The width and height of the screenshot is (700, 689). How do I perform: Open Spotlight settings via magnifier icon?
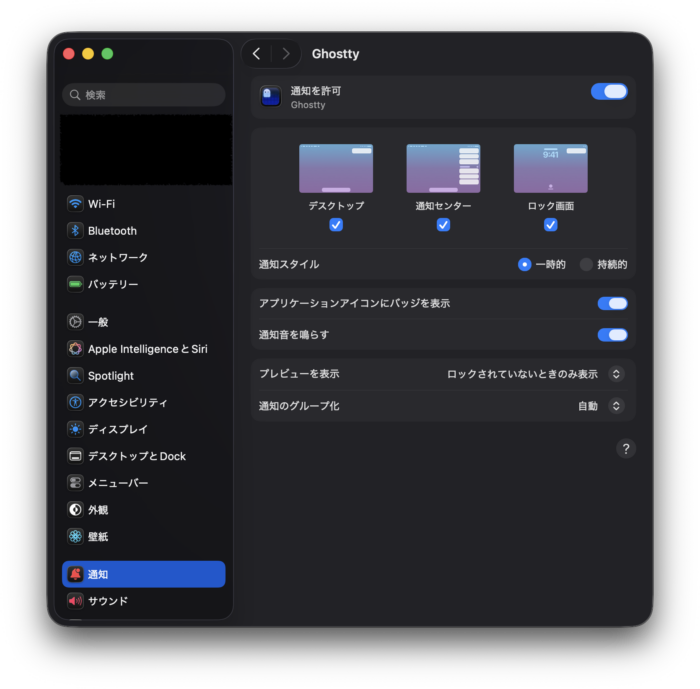click(75, 376)
